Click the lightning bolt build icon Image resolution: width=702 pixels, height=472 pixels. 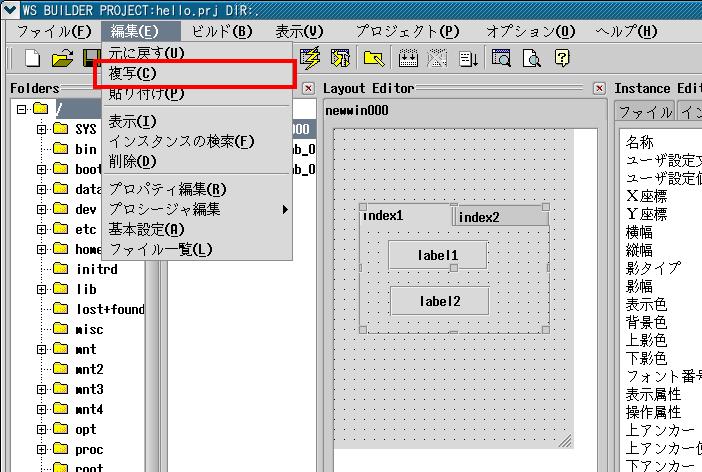coord(310,58)
